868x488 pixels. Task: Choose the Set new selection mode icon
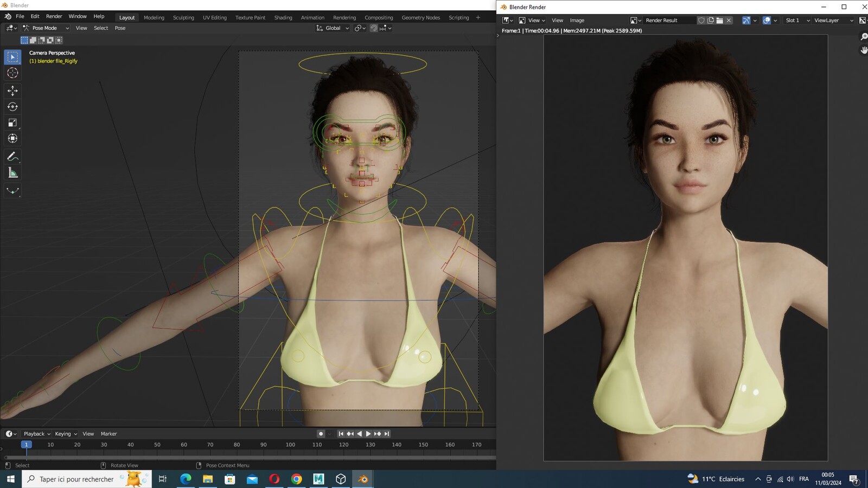[x=24, y=40]
